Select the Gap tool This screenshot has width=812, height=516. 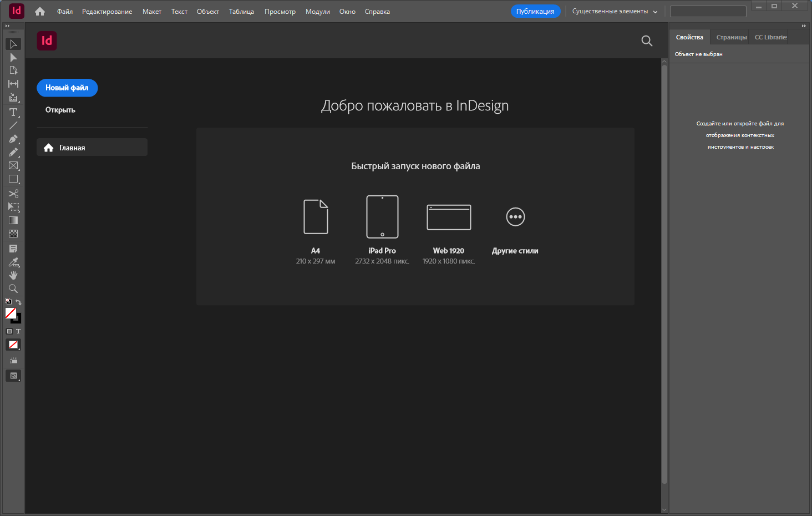click(x=13, y=84)
